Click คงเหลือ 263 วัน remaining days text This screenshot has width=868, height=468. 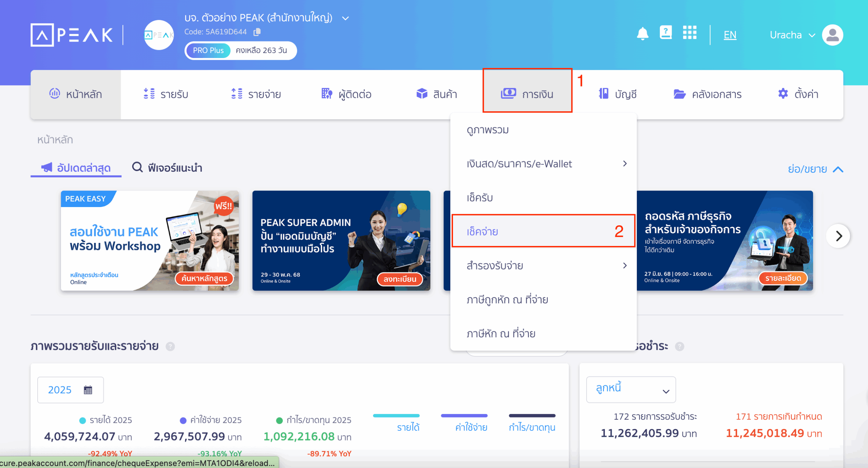pyautogui.click(x=261, y=51)
